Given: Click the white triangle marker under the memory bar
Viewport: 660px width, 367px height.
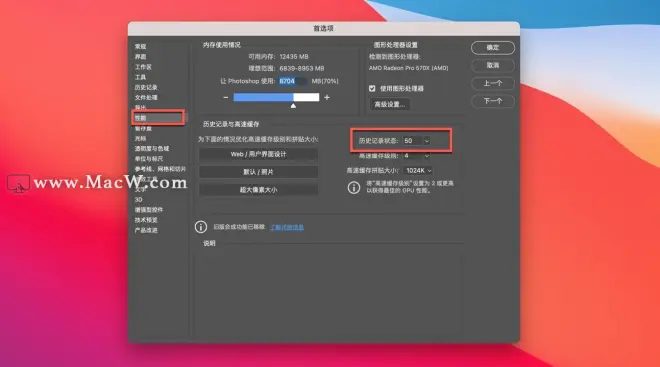Looking at the screenshot, I should [x=293, y=106].
